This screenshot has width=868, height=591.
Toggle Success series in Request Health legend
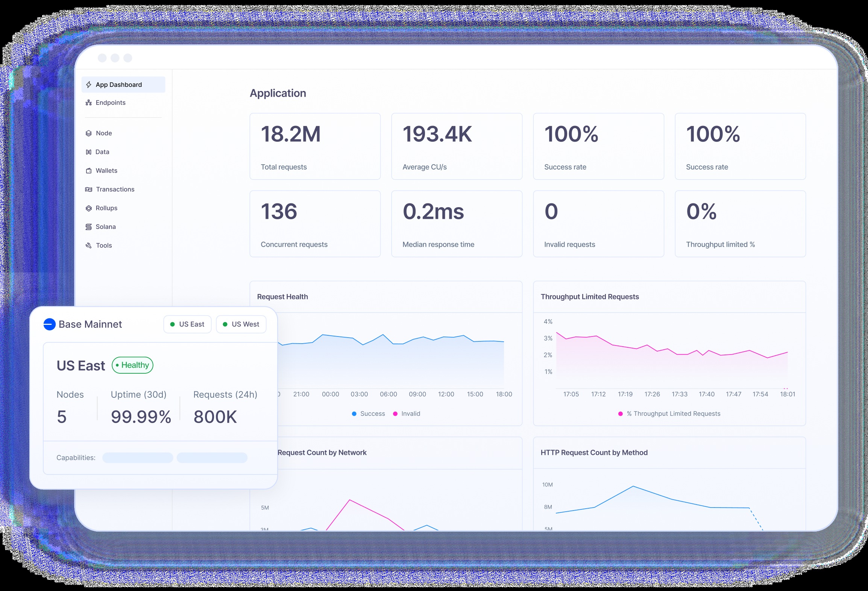coord(369,414)
